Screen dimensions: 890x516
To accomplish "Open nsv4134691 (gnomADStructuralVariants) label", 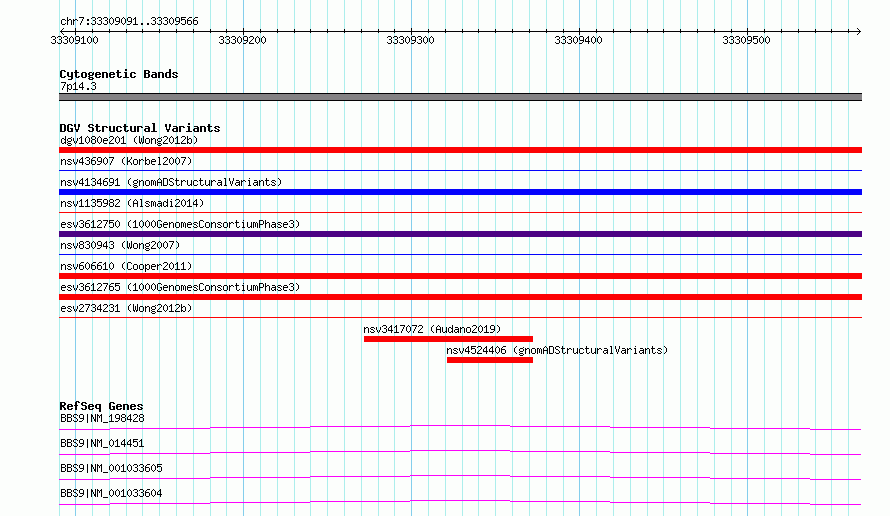I will point(171,182).
